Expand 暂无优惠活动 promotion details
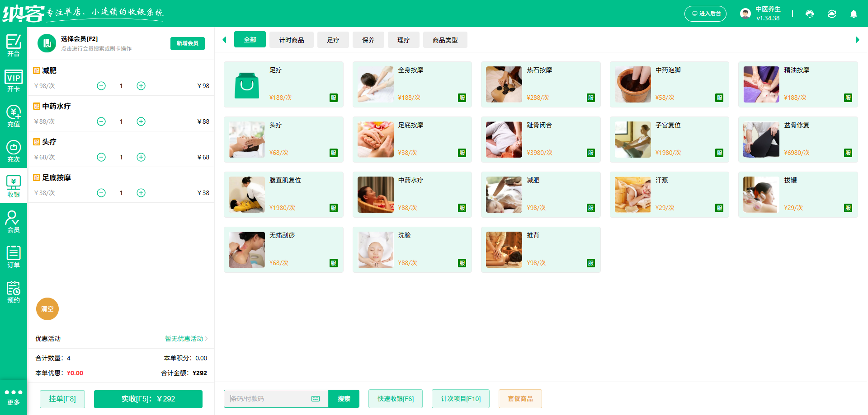 pos(184,339)
